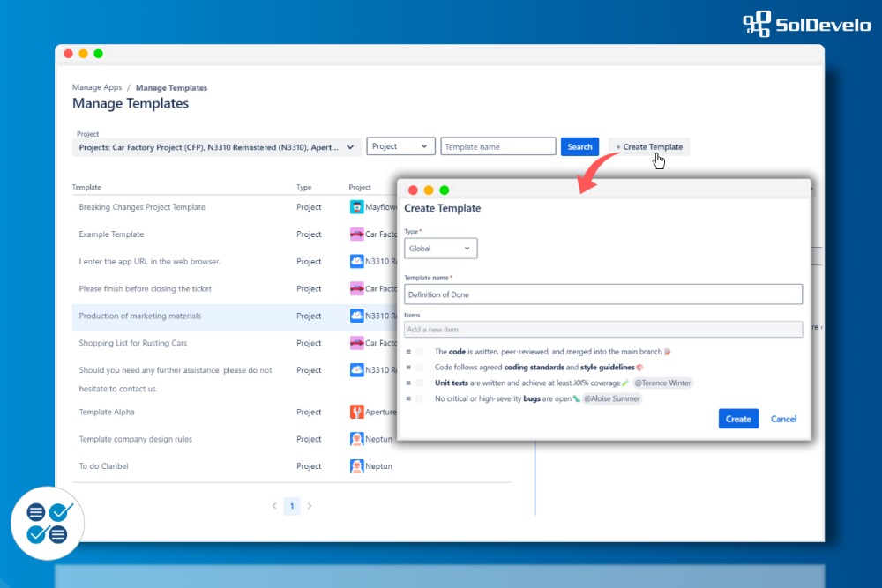Open the Type dropdown showing Global
The width and height of the screenshot is (882, 588).
[440, 248]
